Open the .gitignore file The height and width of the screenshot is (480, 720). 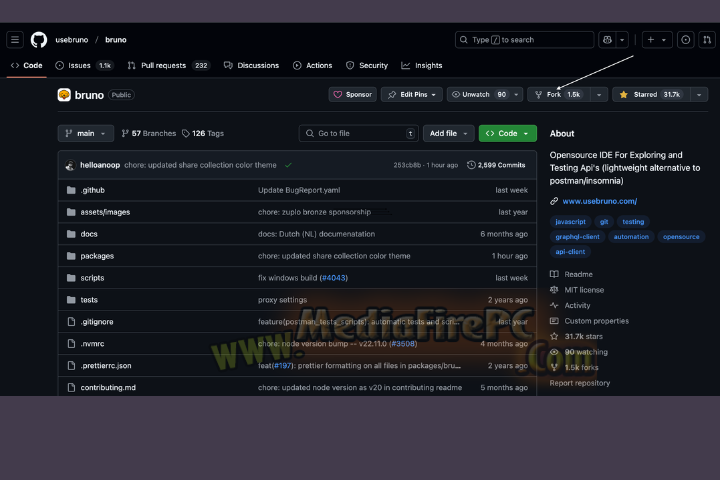tap(97, 322)
